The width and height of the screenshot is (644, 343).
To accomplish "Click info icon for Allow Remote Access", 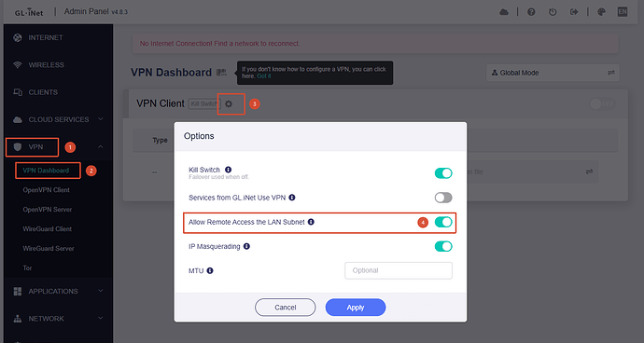I will [x=311, y=222].
